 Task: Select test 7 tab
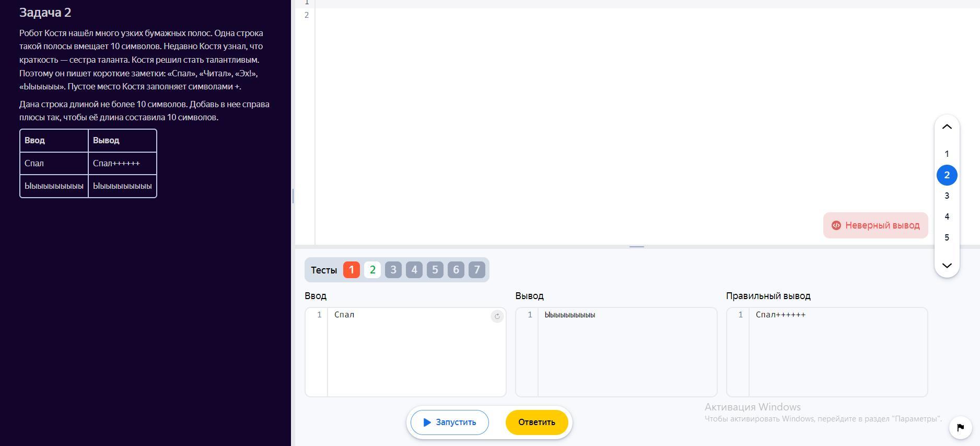(477, 270)
